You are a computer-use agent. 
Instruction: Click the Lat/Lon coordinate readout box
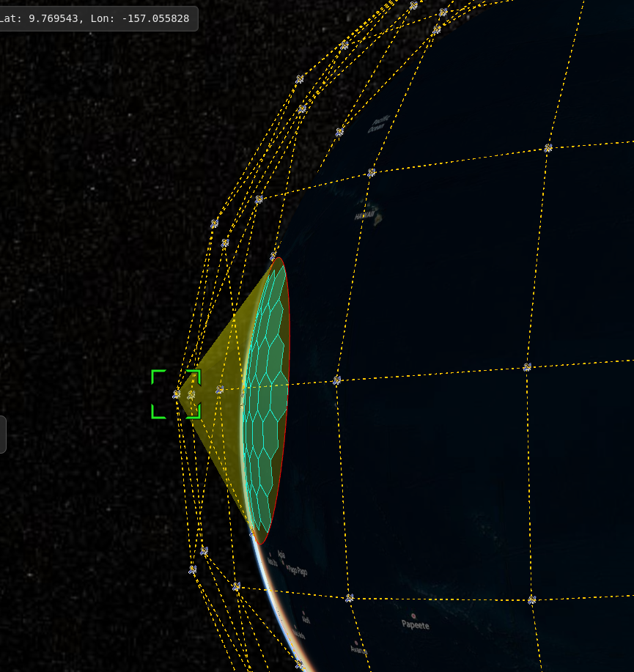tap(98, 18)
